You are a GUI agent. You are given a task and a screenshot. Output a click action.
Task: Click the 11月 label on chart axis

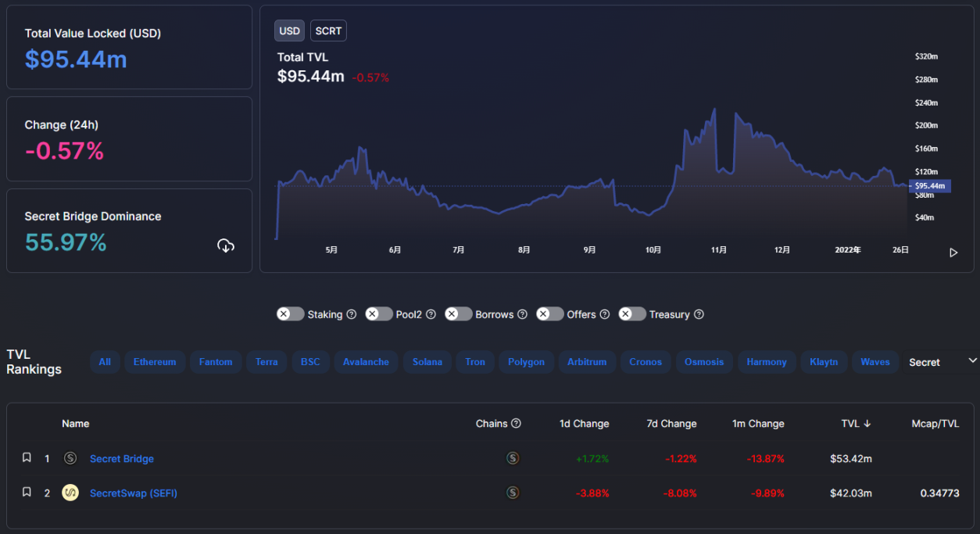(x=719, y=250)
